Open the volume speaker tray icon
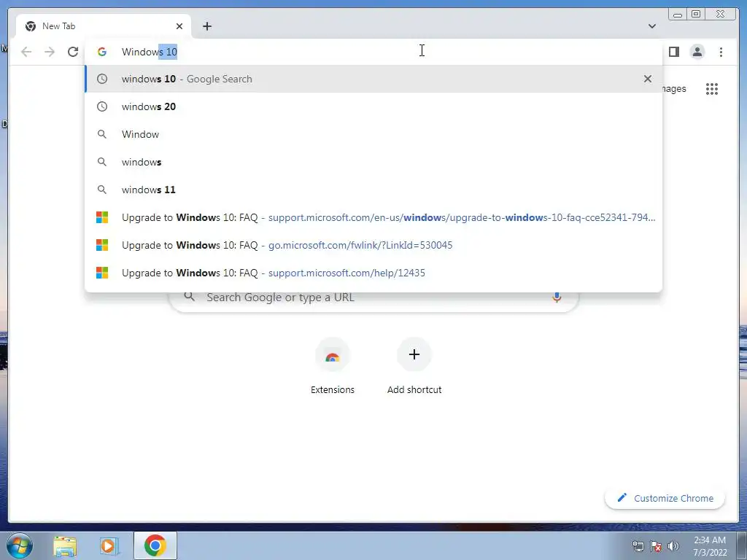The height and width of the screenshot is (560, 747). (x=673, y=546)
